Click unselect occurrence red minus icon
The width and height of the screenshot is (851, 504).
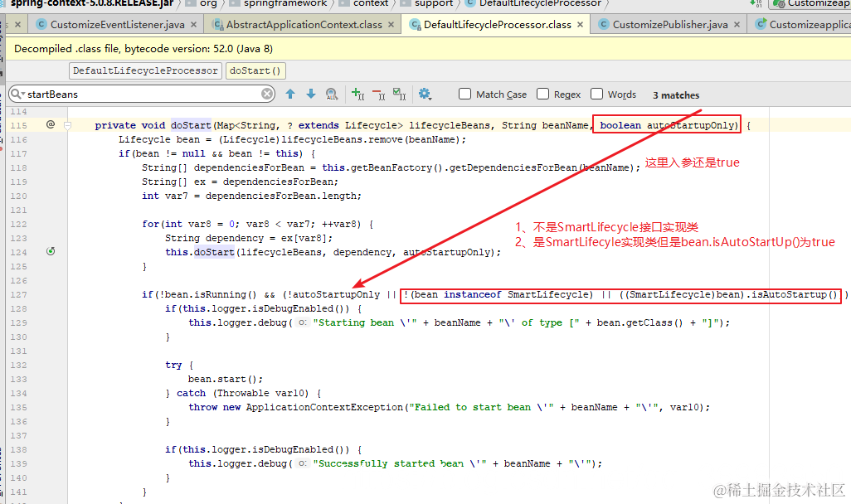click(x=379, y=94)
